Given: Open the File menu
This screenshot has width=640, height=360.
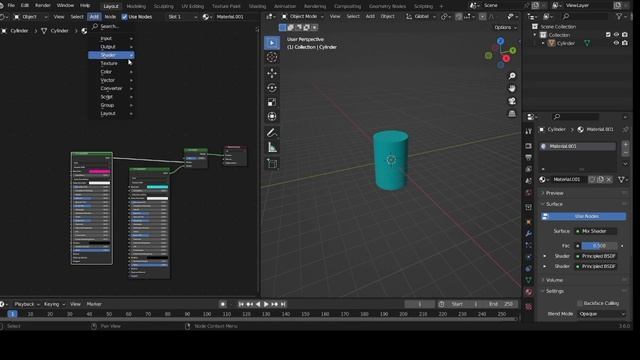Looking at the screenshot, I should [x=11, y=6].
